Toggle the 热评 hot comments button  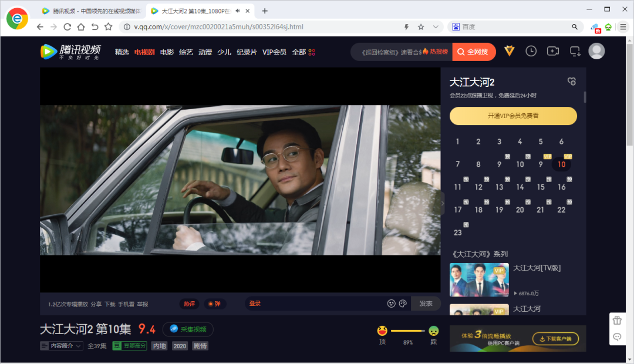point(189,304)
